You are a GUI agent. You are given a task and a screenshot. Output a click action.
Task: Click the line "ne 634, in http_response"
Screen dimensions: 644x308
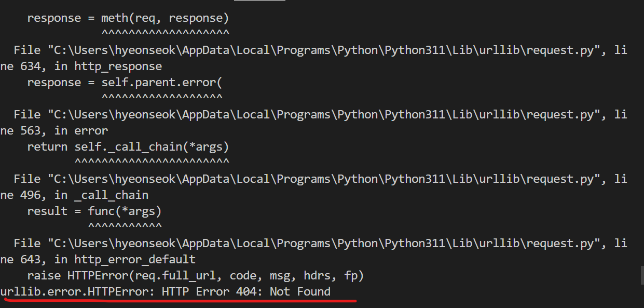click(x=81, y=66)
